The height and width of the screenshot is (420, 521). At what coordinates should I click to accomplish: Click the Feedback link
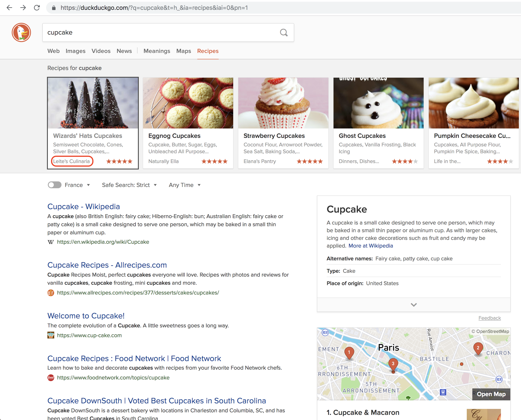(x=490, y=318)
